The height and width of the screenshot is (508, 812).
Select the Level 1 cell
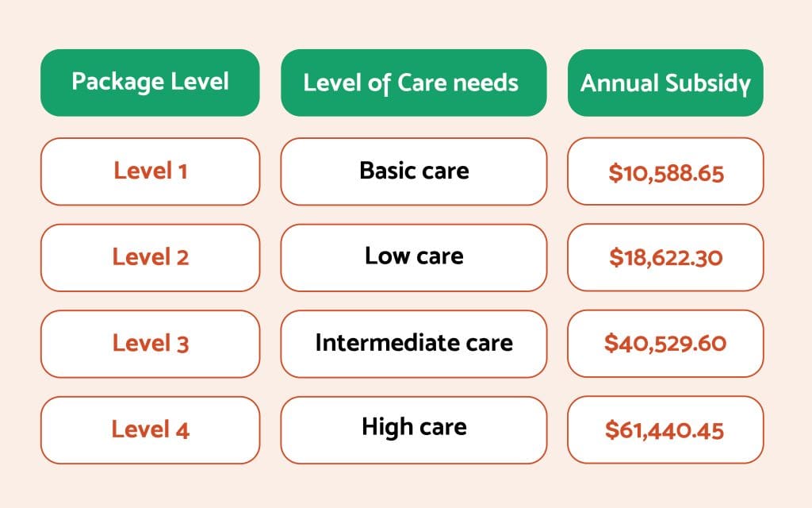point(150,171)
